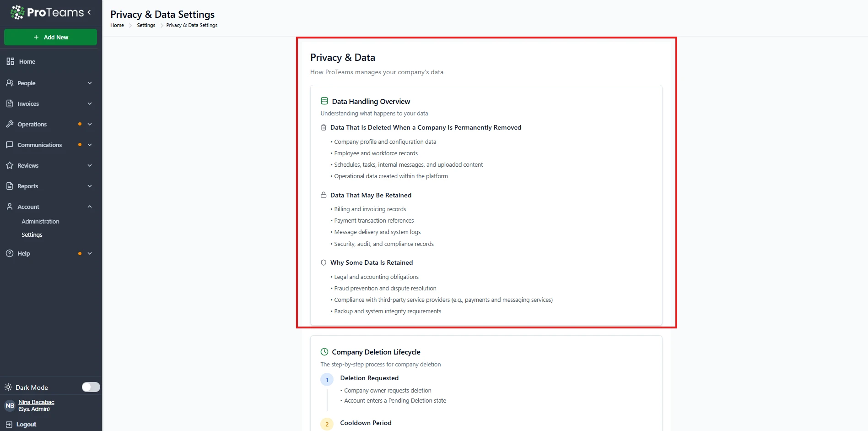Collapse the sidebar with the arrow
Image resolution: width=868 pixels, height=431 pixels.
89,12
